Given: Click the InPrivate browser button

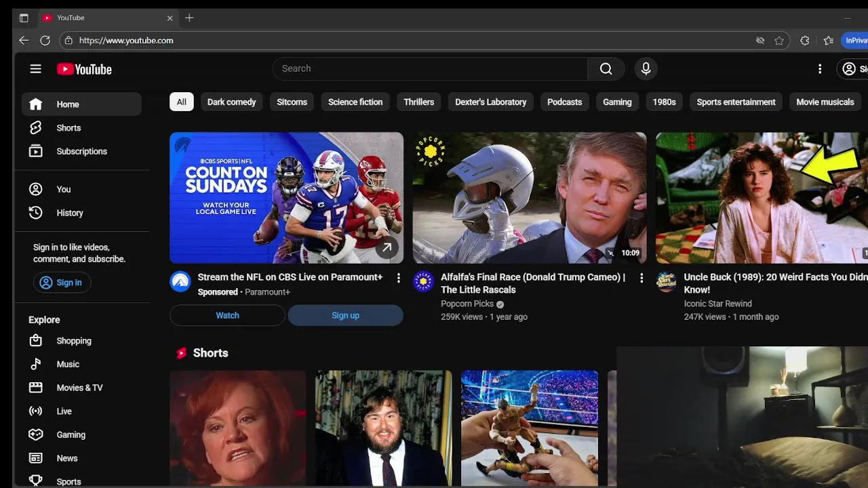Looking at the screenshot, I should (855, 41).
